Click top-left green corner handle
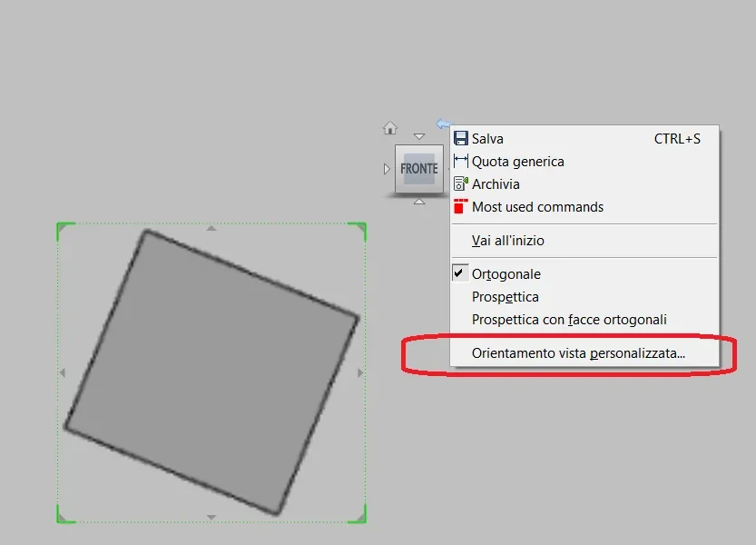This screenshot has height=545, width=756. tap(64, 230)
